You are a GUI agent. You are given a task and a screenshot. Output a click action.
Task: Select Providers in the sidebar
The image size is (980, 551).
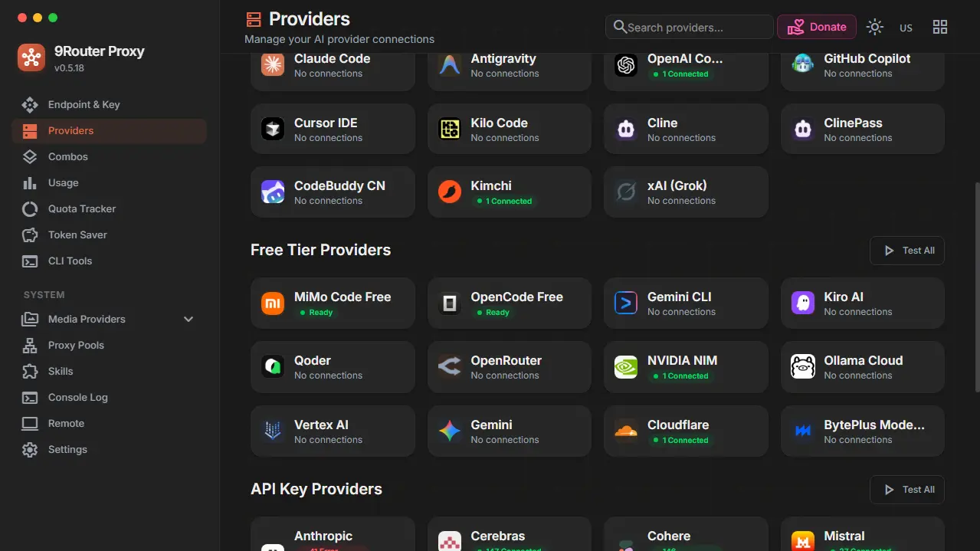(x=109, y=130)
